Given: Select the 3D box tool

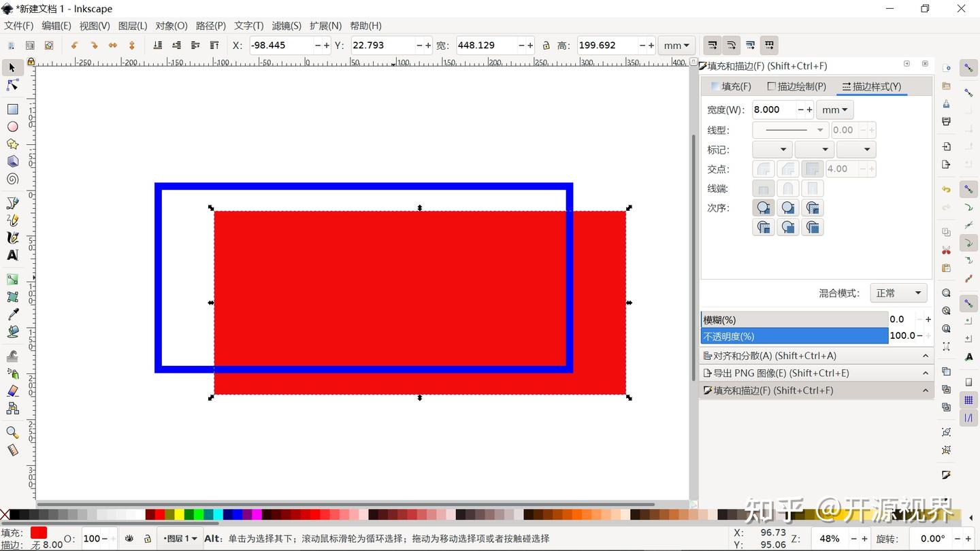Looking at the screenshot, I should point(12,161).
